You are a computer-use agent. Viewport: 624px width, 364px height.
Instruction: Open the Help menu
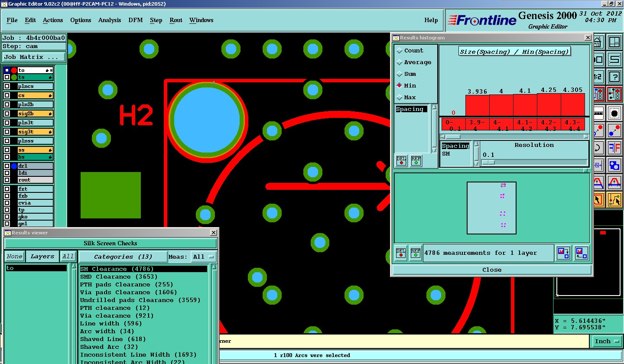point(431,20)
